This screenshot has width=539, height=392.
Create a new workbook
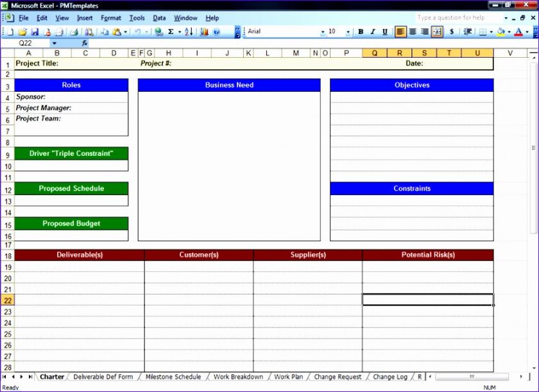point(10,32)
